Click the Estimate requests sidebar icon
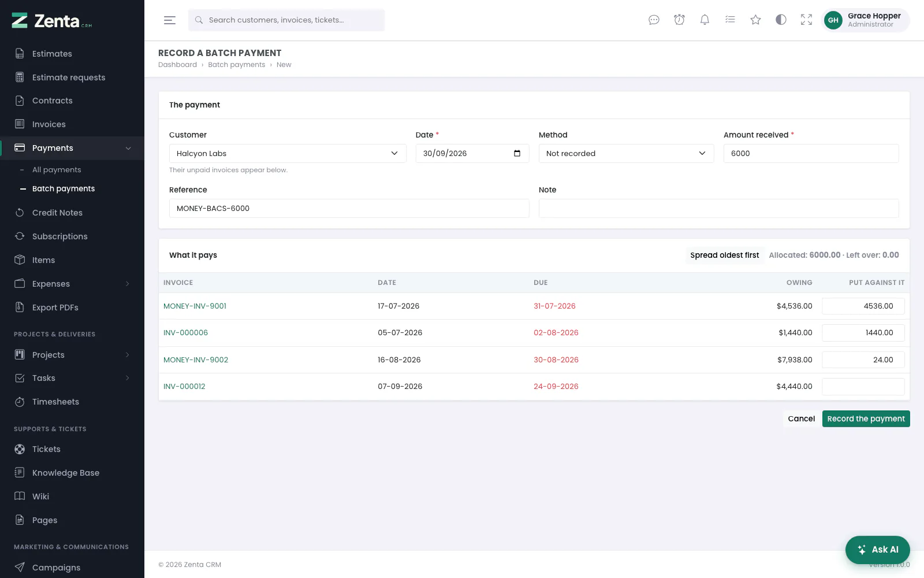Viewport: 924px width, 578px height. 20,77
